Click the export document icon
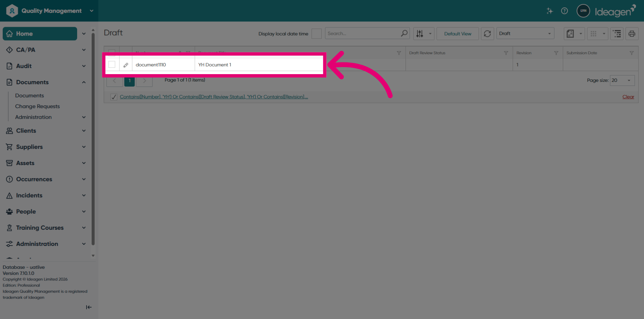The image size is (644, 319). click(x=570, y=34)
